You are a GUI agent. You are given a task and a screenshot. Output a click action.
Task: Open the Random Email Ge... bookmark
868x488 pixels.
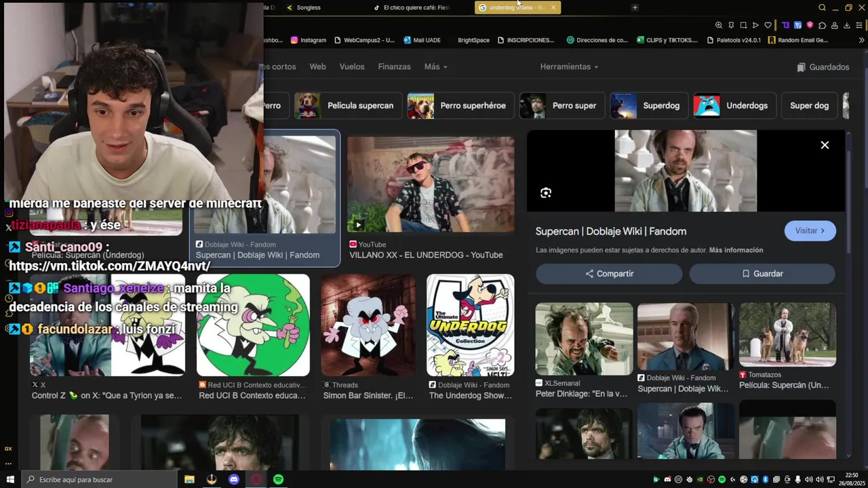pos(797,40)
